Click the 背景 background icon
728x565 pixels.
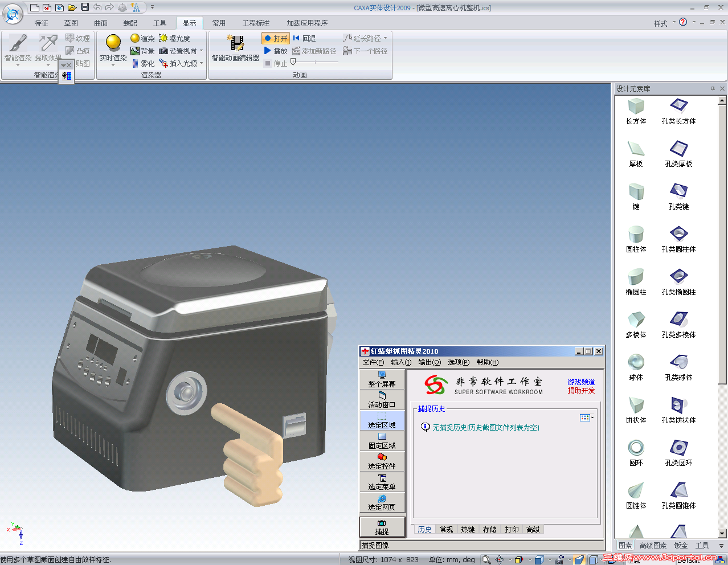tap(135, 51)
